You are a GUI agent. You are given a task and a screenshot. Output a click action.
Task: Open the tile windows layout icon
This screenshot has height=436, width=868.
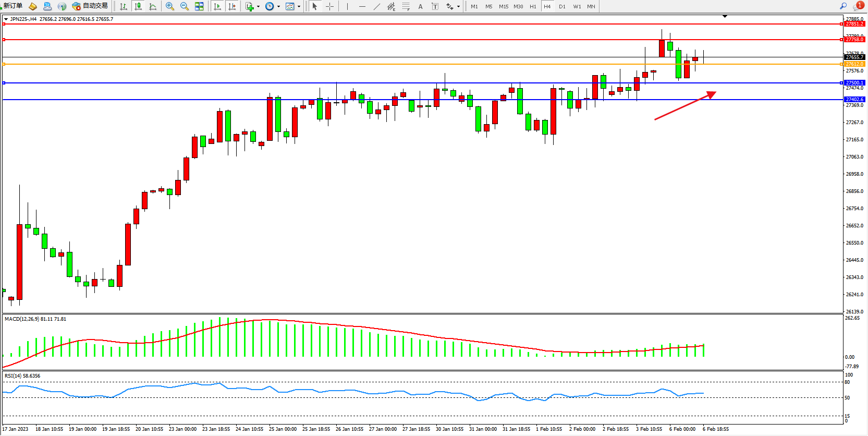pos(199,6)
